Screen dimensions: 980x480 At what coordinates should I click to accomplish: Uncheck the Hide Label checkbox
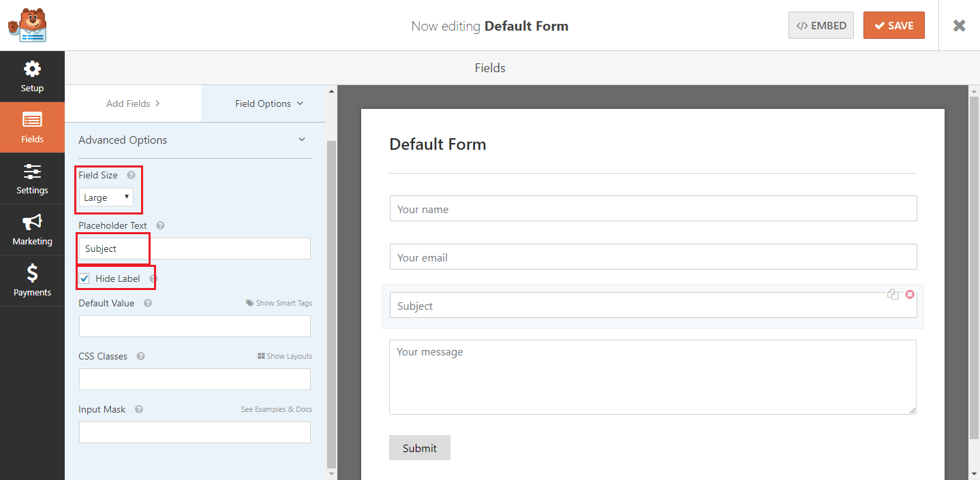point(85,278)
